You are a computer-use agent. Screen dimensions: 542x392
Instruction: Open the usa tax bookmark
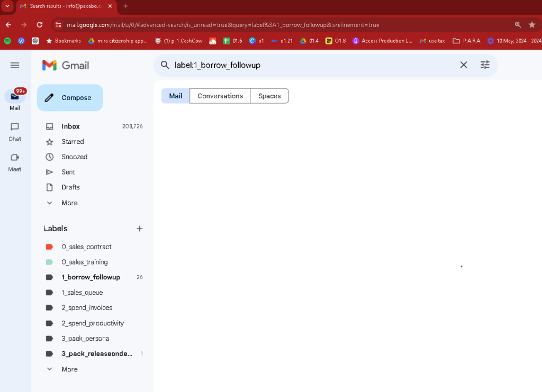click(432, 41)
